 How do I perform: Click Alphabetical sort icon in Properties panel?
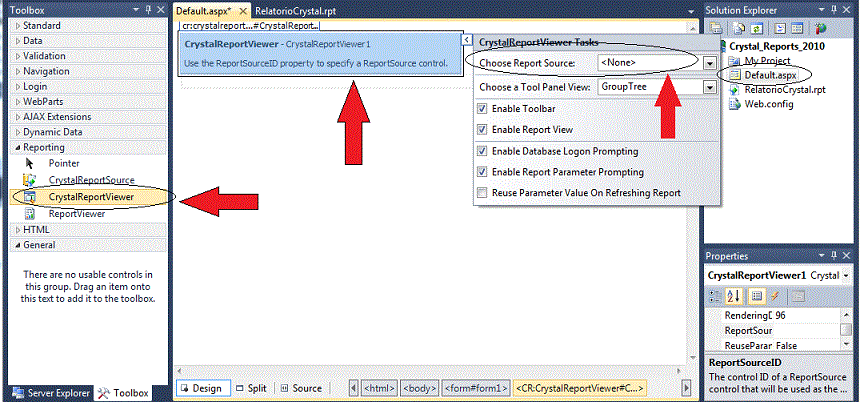733,296
